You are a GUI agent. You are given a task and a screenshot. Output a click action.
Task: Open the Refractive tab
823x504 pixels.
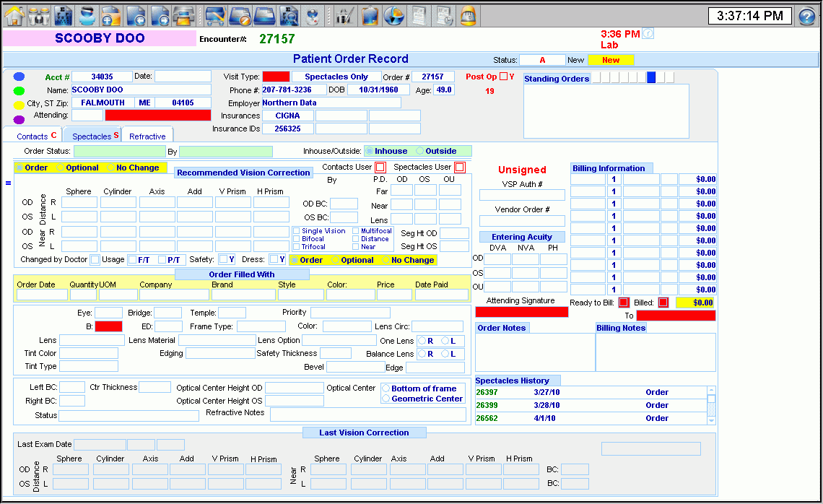147,136
